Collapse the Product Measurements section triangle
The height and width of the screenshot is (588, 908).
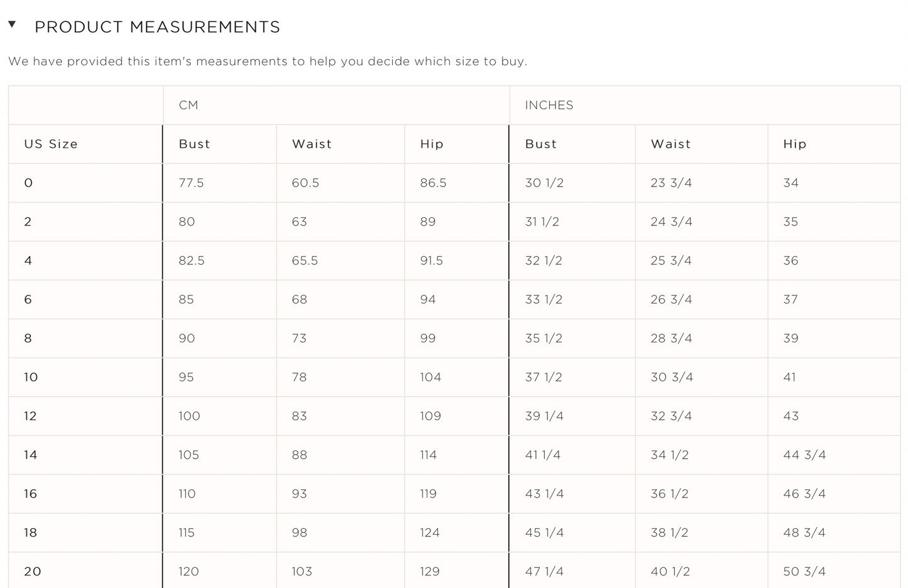click(12, 24)
